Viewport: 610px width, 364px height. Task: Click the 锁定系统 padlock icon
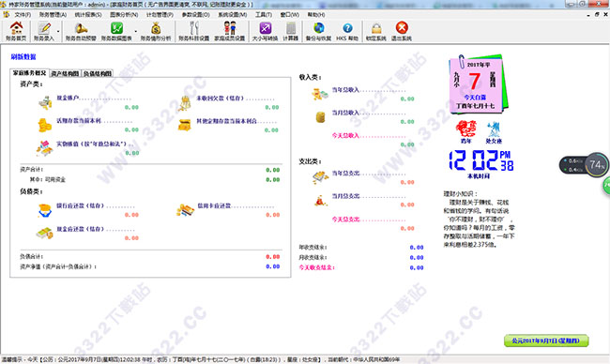pos(375,31)
